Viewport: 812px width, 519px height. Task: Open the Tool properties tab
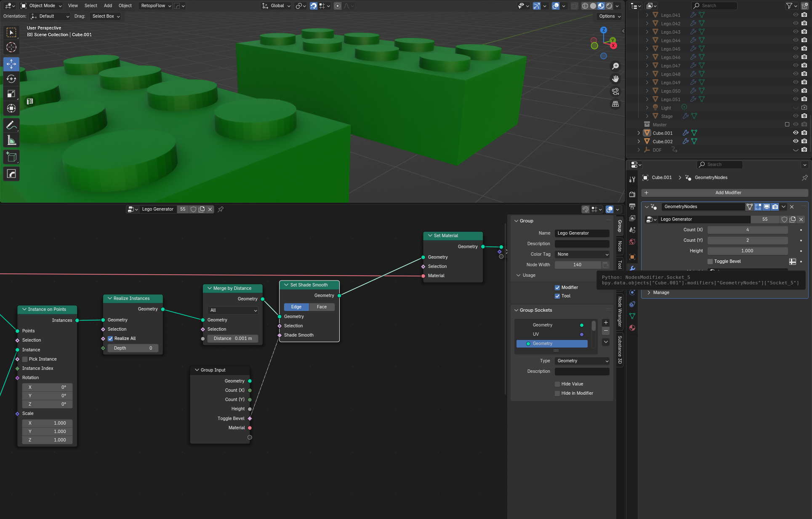[x=632, y=179]
